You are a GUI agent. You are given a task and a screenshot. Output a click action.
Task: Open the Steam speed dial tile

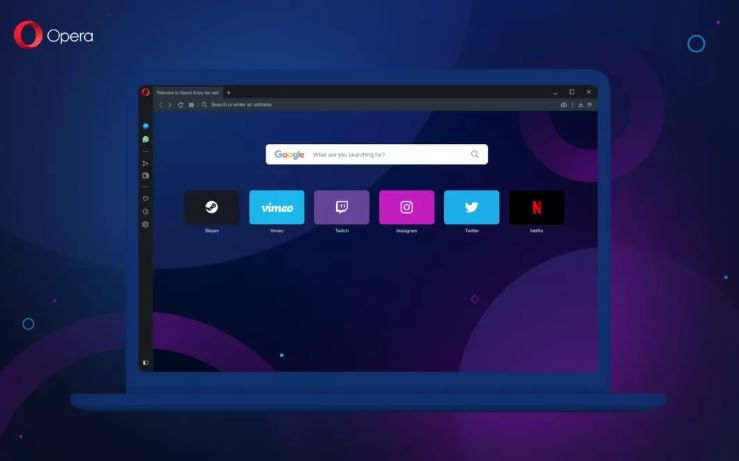212,207
